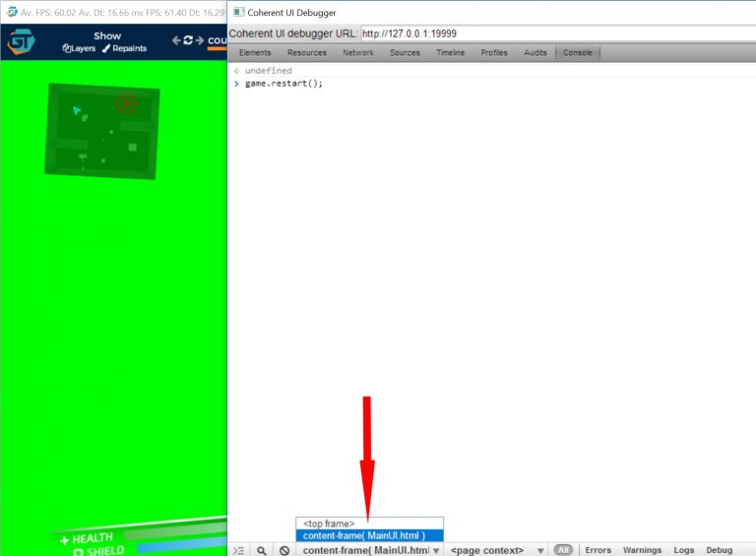Click the refresh icon in the game toolbar
756x556 pixels.
(188, 40)
